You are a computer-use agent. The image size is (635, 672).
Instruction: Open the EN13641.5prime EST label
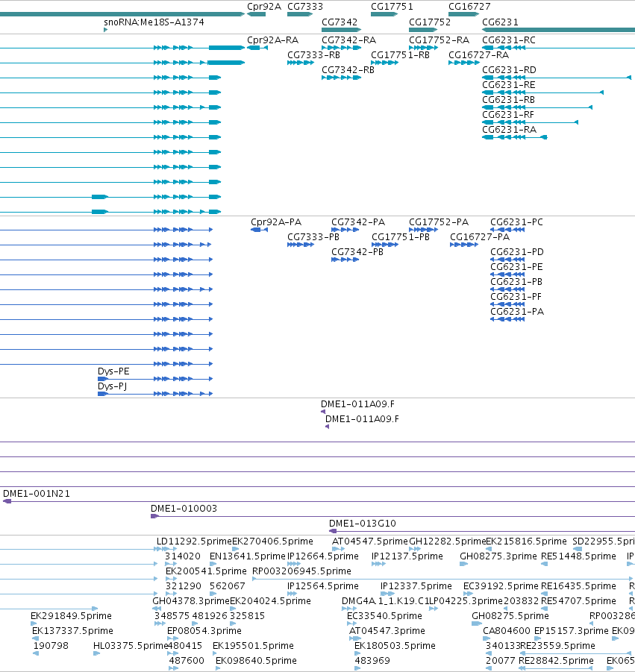248,556
